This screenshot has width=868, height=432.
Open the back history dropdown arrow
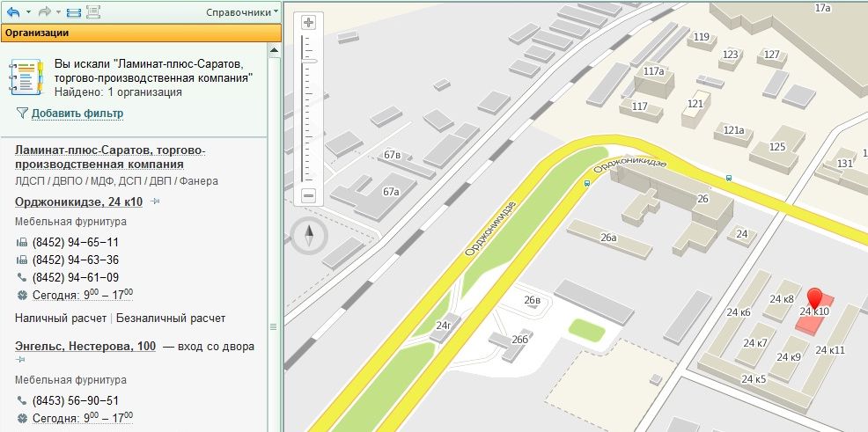click(28, 12)
